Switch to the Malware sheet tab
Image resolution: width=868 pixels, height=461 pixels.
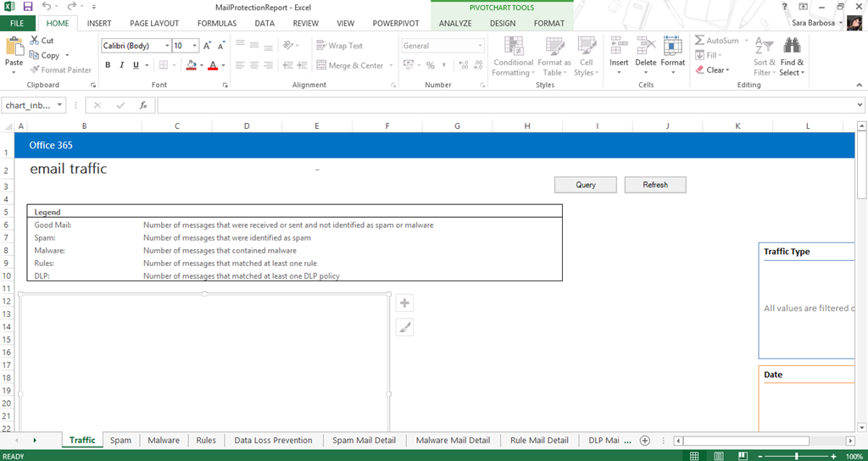pos(164,441)
